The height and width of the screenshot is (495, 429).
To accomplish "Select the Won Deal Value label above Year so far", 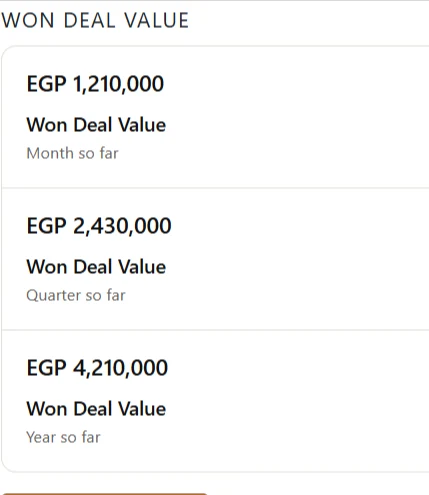I will (96, 409).
